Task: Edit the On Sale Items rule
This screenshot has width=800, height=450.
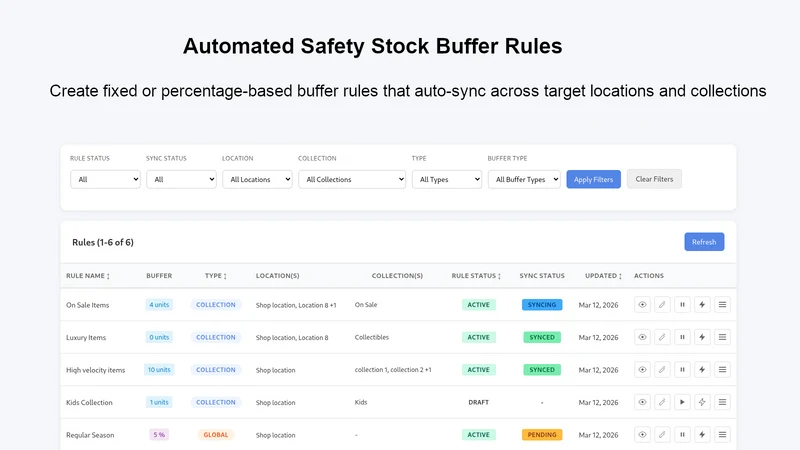Action: pyautogui.click(x=662, y=305)
